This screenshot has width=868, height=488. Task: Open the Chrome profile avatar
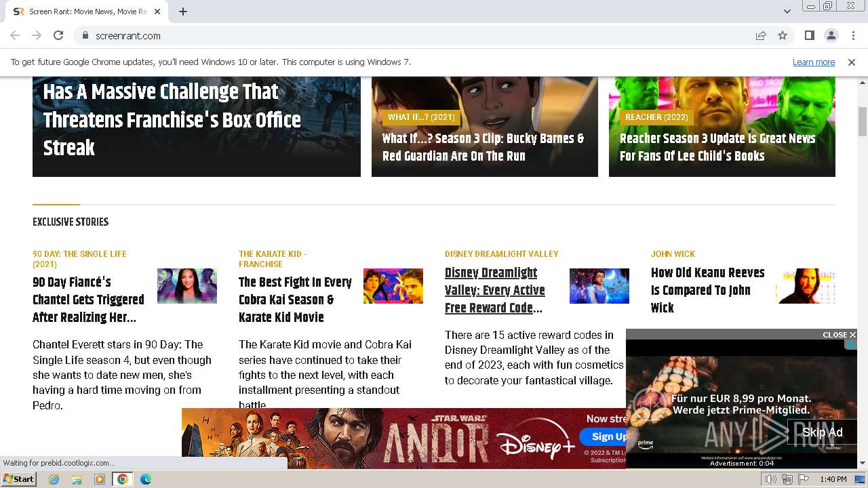[x=831, y=35]
